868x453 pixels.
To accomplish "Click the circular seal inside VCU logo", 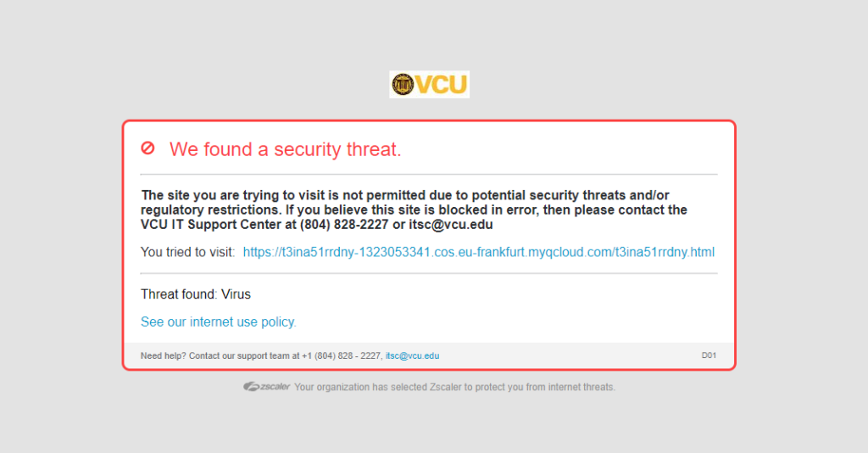I will coord(403,84).
